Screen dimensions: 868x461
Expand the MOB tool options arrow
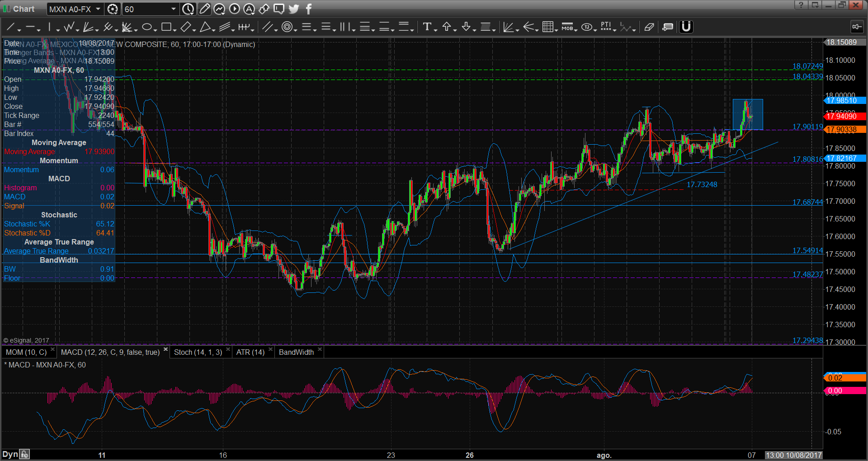point(576,30)
